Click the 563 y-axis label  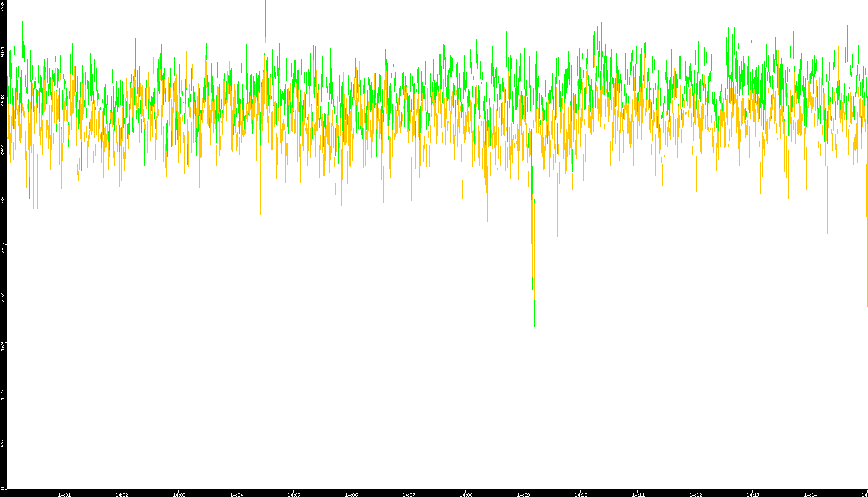pos(3,443)
